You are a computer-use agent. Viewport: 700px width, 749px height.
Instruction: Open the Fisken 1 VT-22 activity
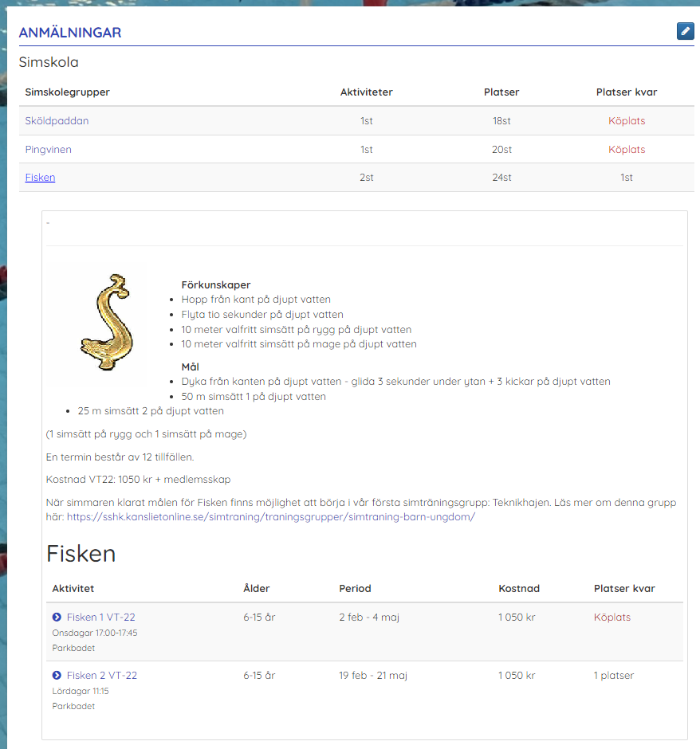(x=100, y=618)
